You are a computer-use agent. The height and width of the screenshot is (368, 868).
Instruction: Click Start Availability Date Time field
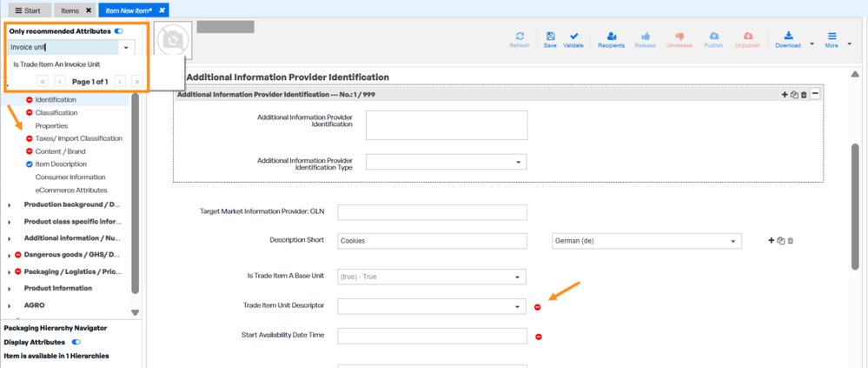433,336
